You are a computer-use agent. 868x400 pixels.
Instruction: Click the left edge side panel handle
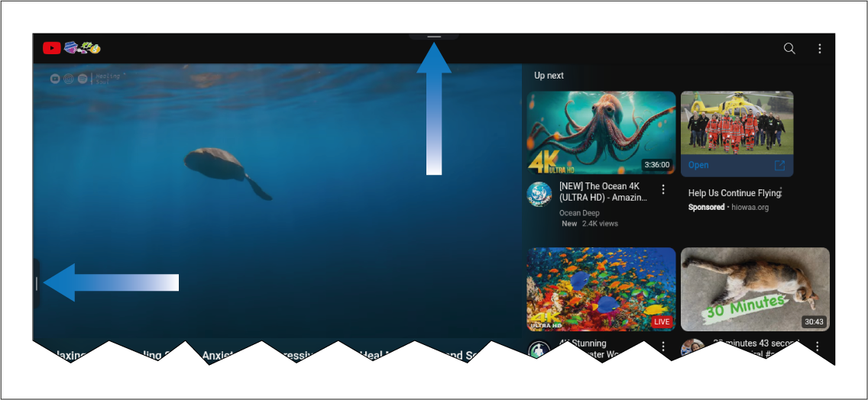[x=37, y=284]
